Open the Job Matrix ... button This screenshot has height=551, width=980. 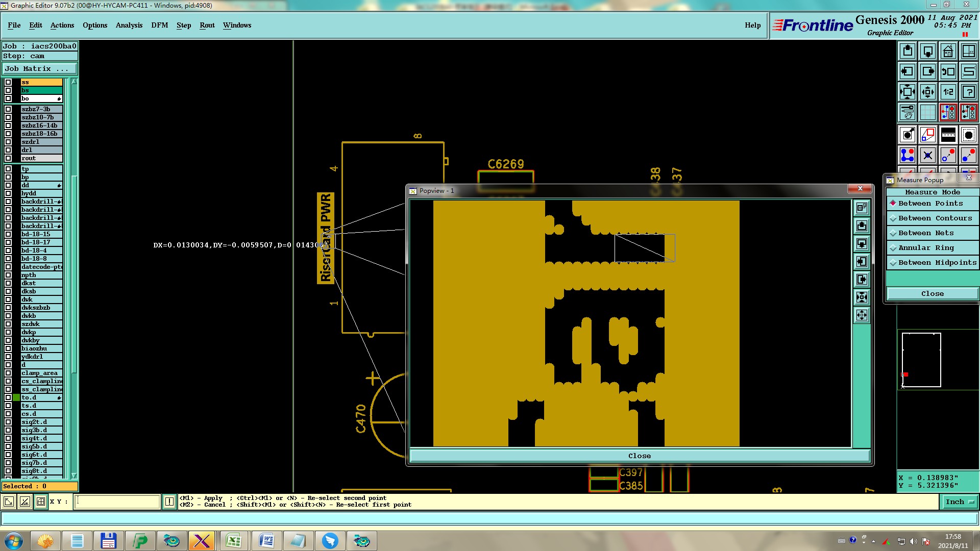(x=40, y=68)
